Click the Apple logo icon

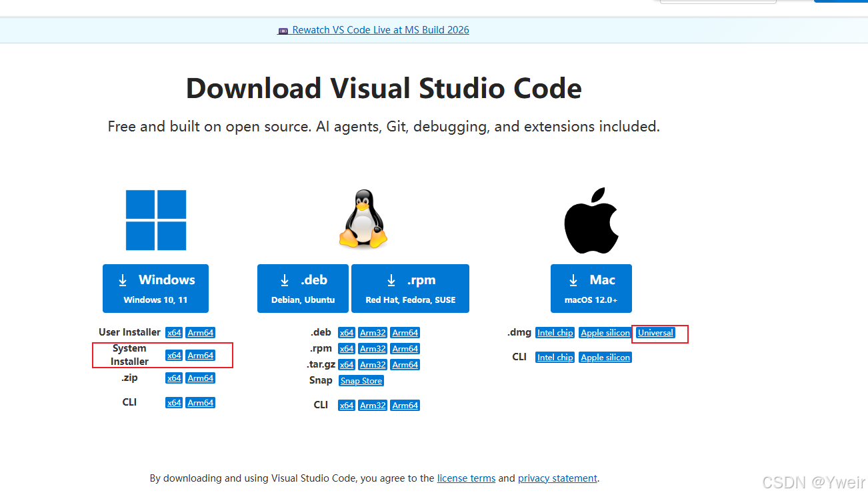pyautogui.click(x=591, y=220)
